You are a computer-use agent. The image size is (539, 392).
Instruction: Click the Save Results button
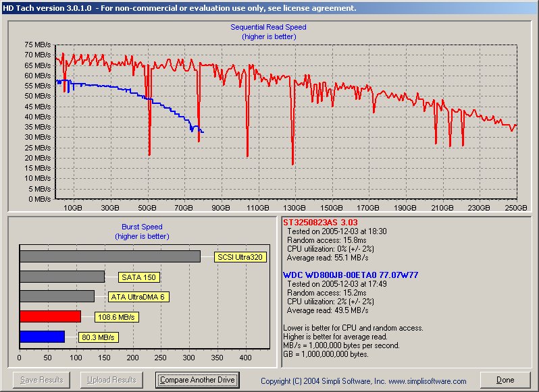point(42,380)
